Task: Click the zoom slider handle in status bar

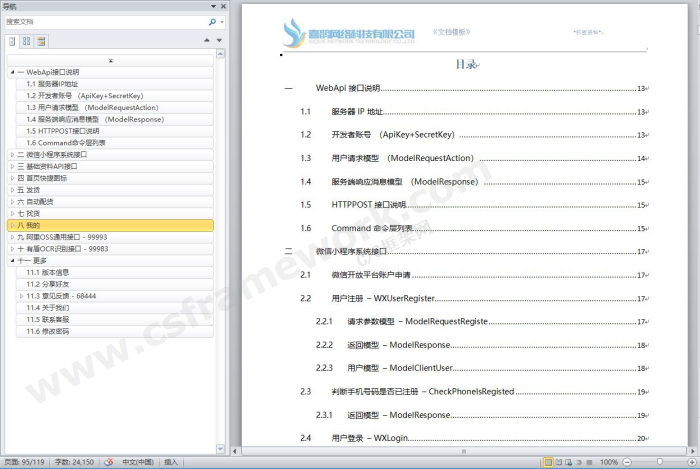Action: 659,462
